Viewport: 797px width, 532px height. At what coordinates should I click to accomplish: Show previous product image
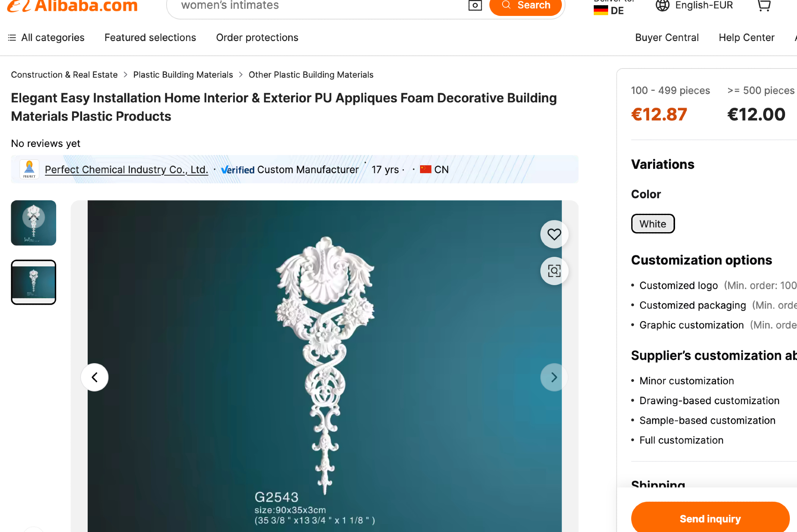coord(94,377)
